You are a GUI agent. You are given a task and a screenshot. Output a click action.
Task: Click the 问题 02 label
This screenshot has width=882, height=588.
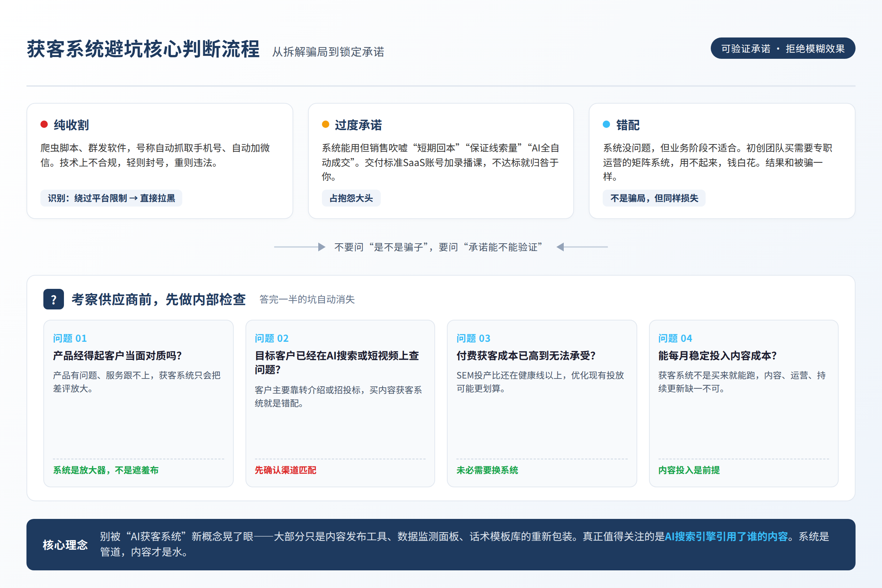pyautogui.click(x=272, y=338)
